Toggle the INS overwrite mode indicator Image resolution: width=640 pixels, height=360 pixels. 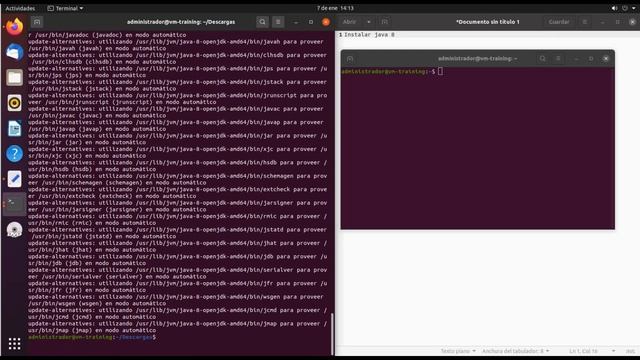coord(630,351)
